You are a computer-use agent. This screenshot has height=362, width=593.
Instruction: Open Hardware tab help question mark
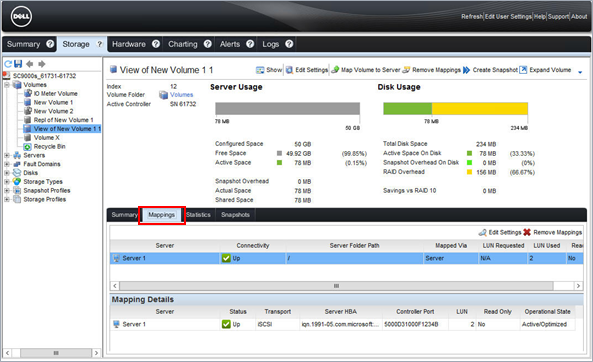(156, 44)
